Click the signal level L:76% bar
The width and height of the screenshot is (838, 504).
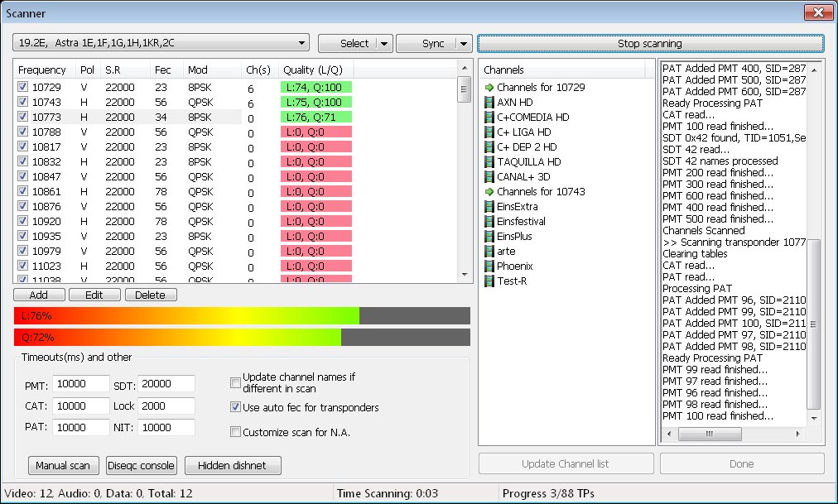[242, 315]
